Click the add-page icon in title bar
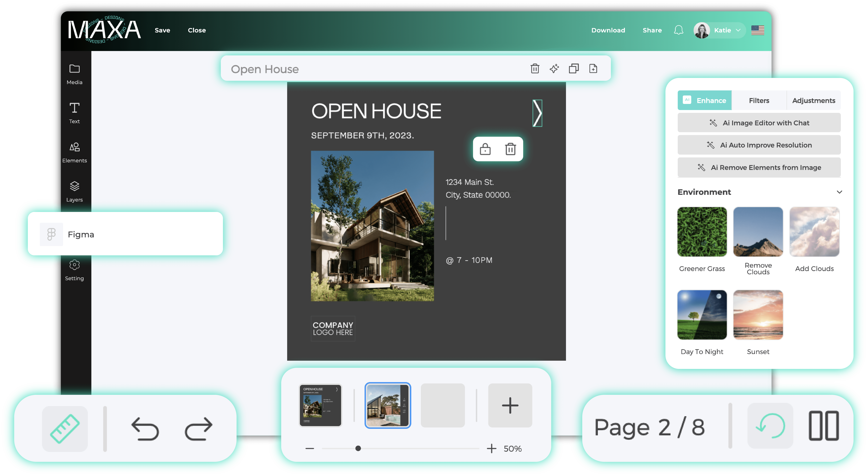 pos(593,69)
